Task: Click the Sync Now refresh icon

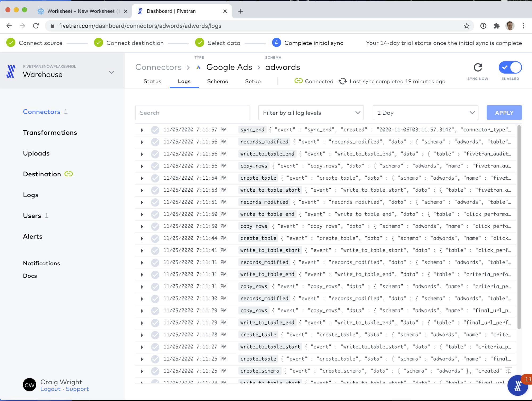Action: 478,68
